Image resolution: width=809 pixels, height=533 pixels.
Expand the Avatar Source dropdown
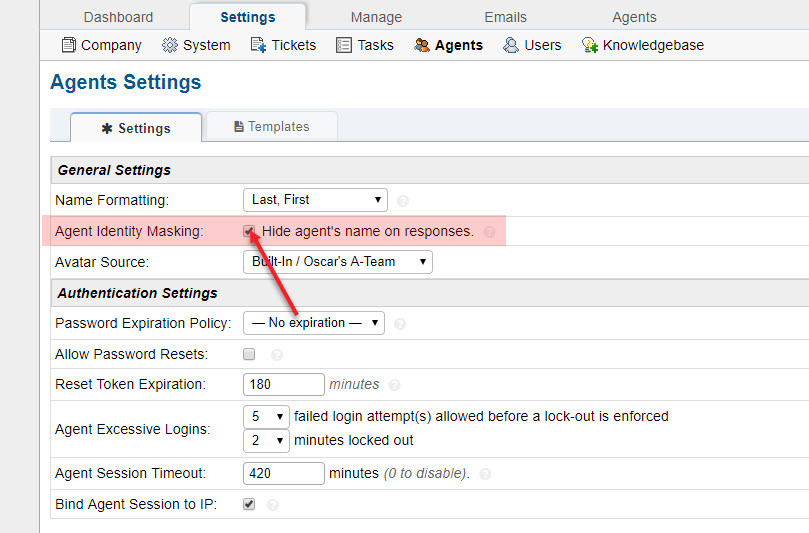pyautogui.click(x=338, y=262)
